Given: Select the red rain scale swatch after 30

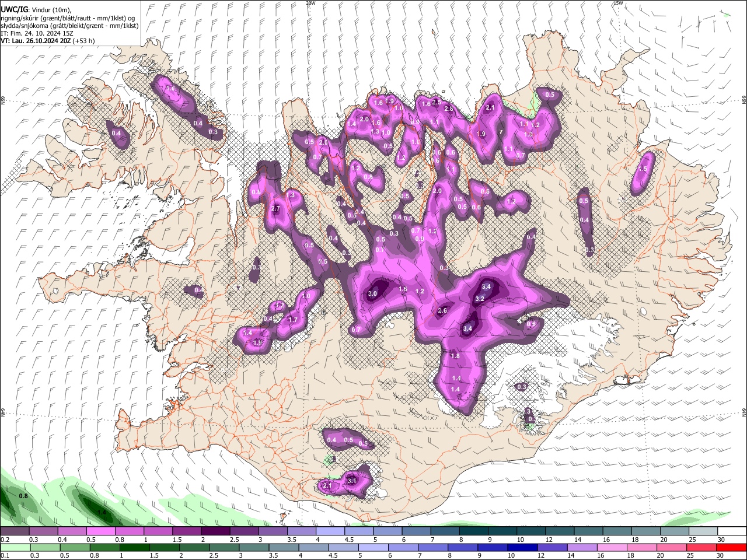Looking at the screenshot, I should [x=731, y=547].
